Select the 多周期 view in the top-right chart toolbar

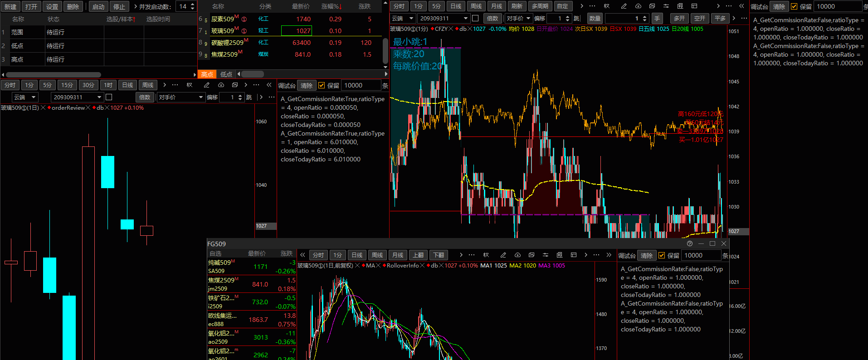[540, 6]
